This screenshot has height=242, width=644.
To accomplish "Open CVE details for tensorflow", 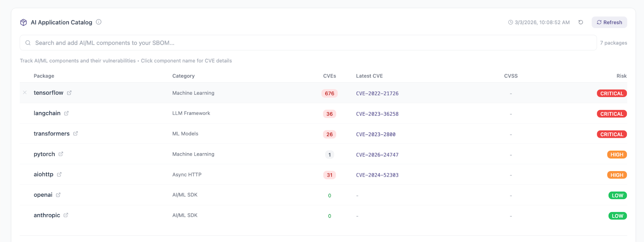I will (48, 93).
